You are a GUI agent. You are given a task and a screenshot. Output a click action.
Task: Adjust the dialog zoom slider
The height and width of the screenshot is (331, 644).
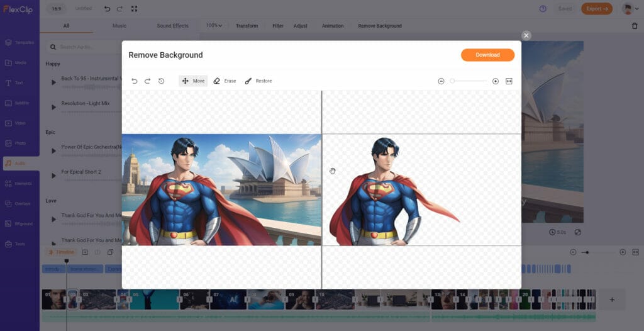click(468, 81)
